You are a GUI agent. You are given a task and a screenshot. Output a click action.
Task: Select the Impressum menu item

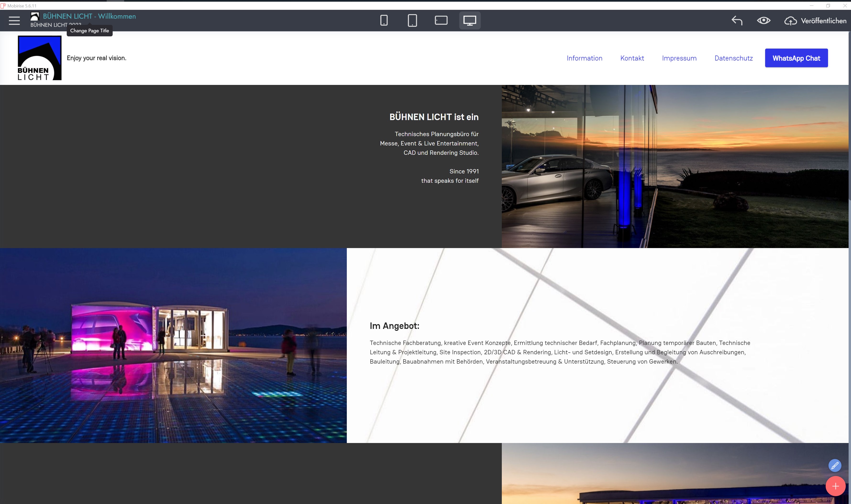[x=679, y=58]
